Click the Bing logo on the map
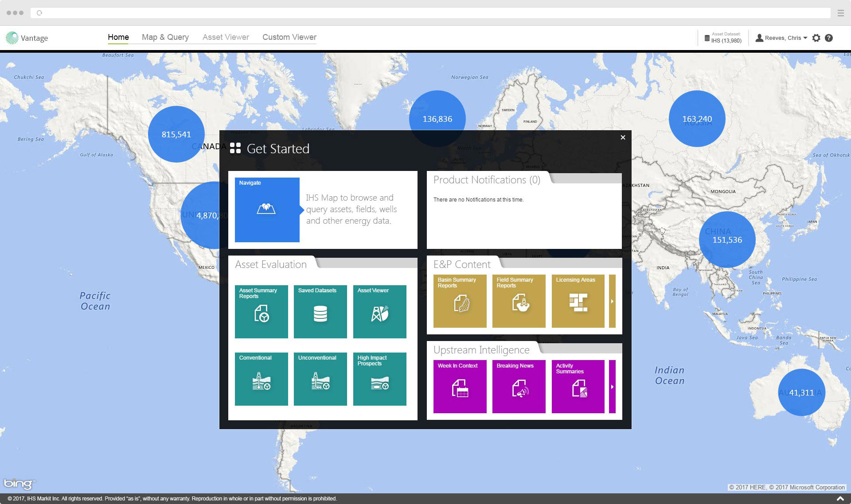Viewport: 851px width, 504px height. 19,484
